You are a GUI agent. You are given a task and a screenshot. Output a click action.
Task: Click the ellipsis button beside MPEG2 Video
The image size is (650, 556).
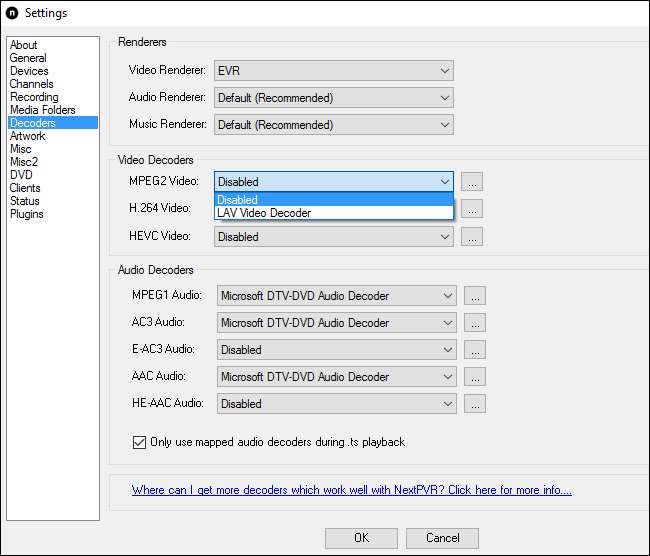pyautogui.click(x=473, y=182)
